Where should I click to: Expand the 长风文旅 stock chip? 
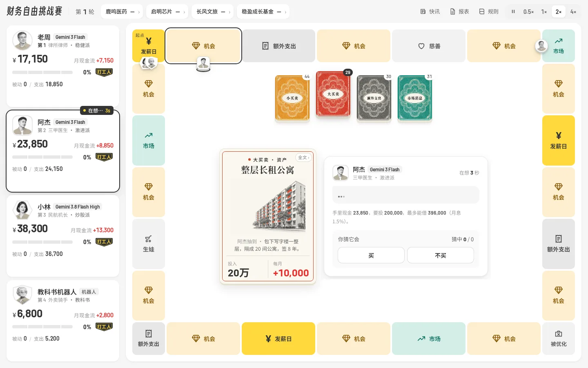pos(213,11)
